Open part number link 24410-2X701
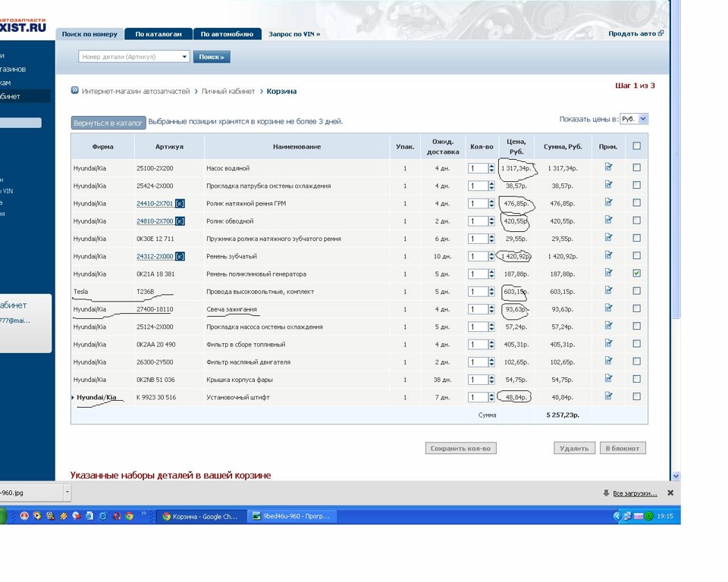 [x=155, y=204]
